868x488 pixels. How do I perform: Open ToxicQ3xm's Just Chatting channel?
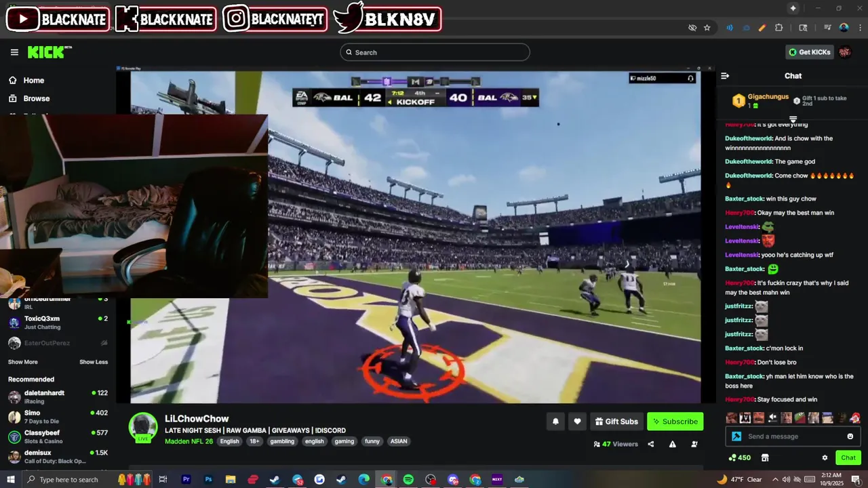tap(58, 322)
